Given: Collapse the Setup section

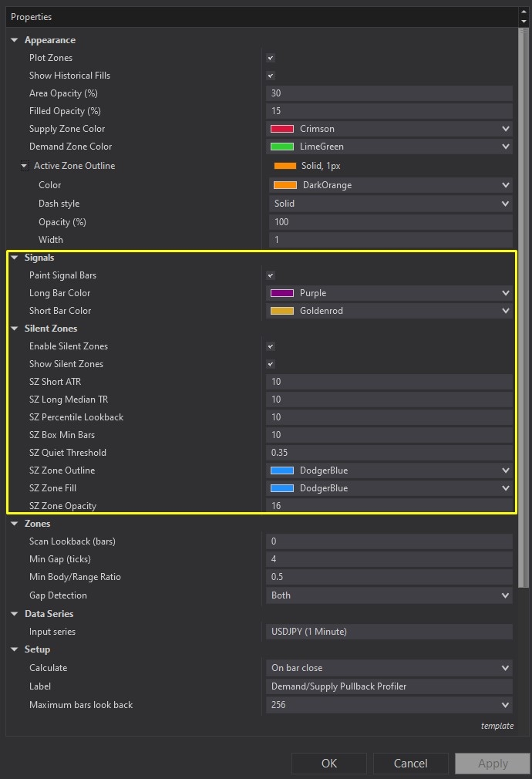Looking at the screenshot, I should [x=13, y=649].
